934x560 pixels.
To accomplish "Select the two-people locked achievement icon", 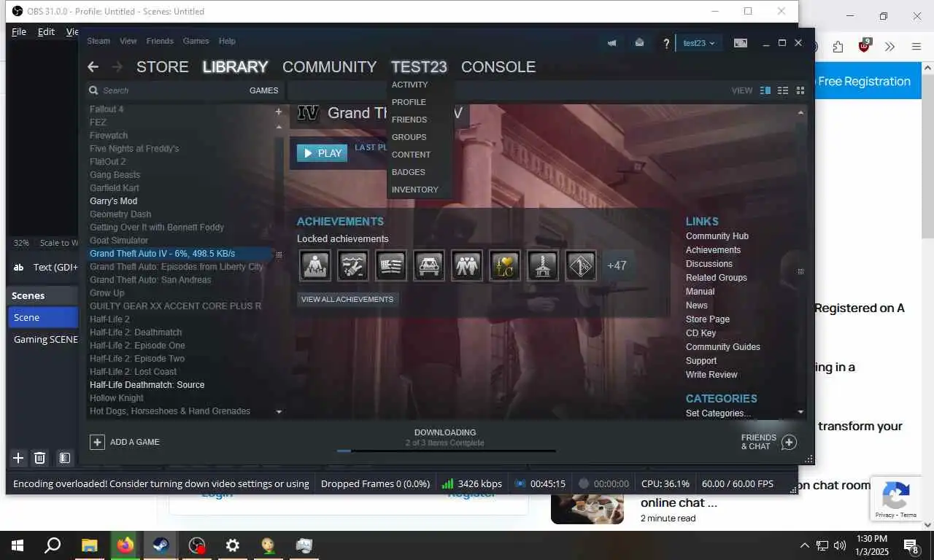I will click(467, 265).
